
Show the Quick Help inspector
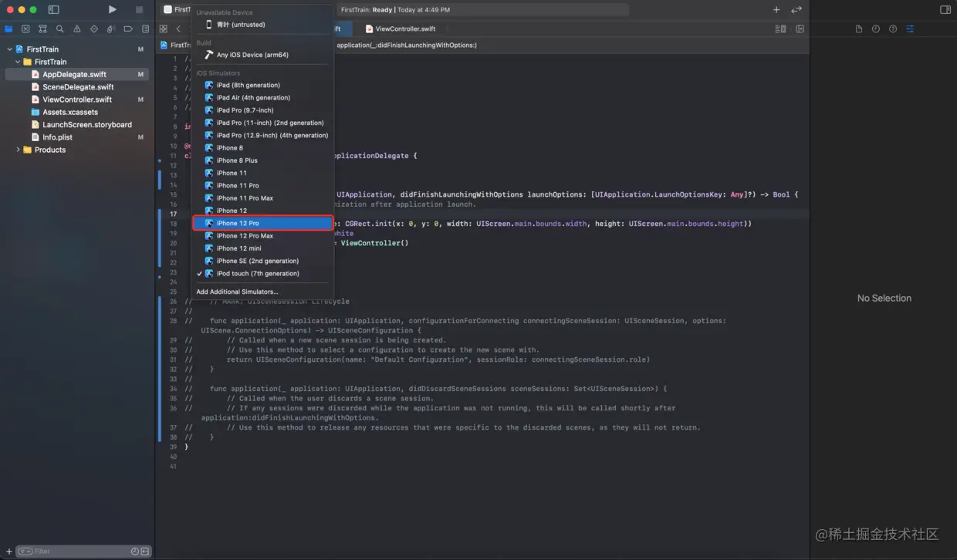pyautogui.click(x=893, y=29)
